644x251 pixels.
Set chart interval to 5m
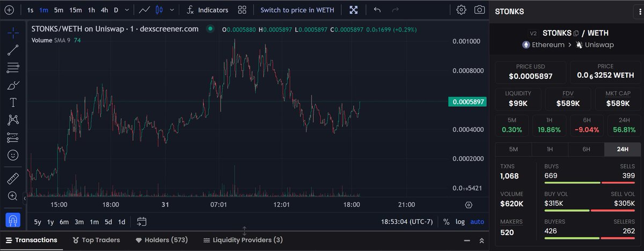point(58,10)
